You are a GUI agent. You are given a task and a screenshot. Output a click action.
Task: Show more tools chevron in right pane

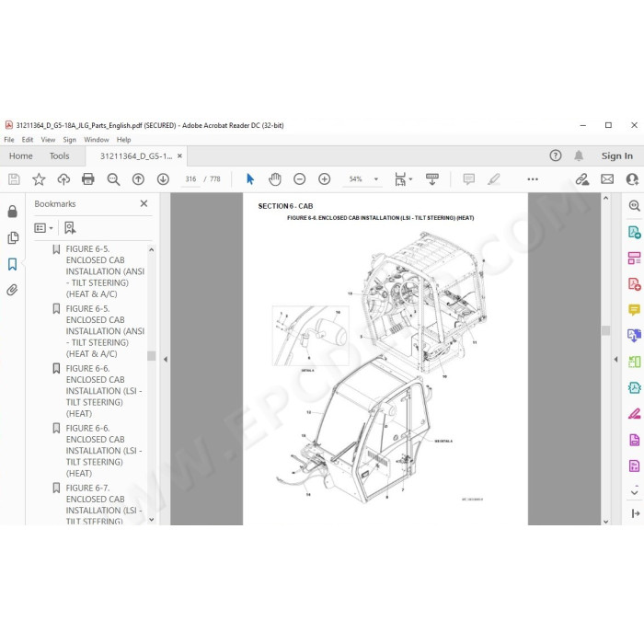tap(634, 491)
